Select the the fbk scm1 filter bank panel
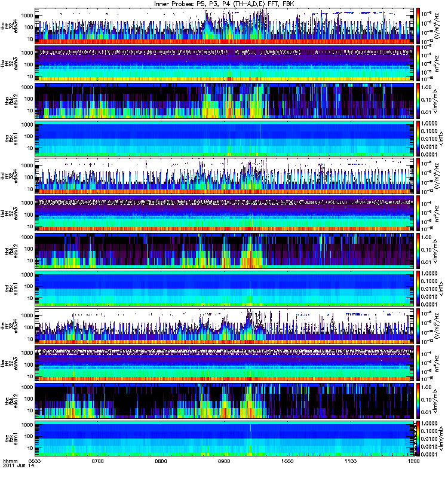 tap(225, 439)
